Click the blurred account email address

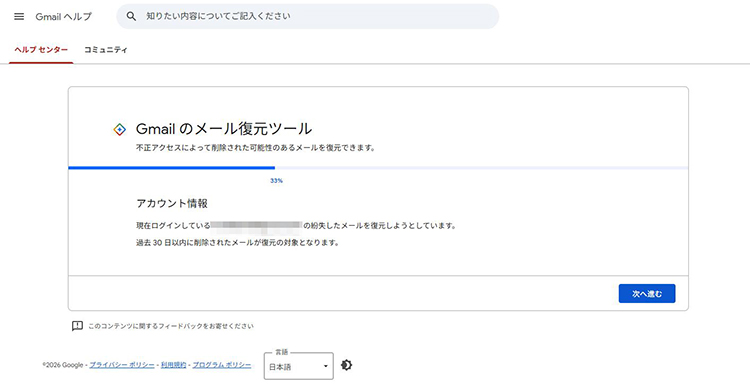tap(256, 225)
